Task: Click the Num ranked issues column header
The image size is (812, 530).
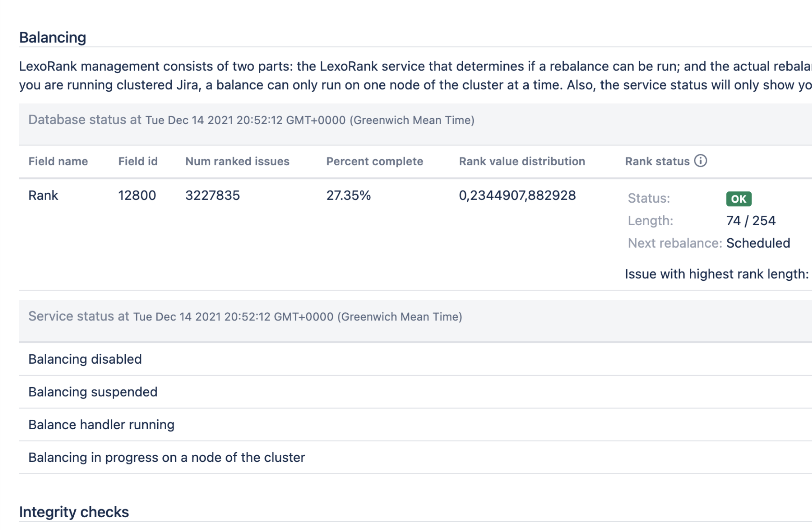Action: pos(237,161)
